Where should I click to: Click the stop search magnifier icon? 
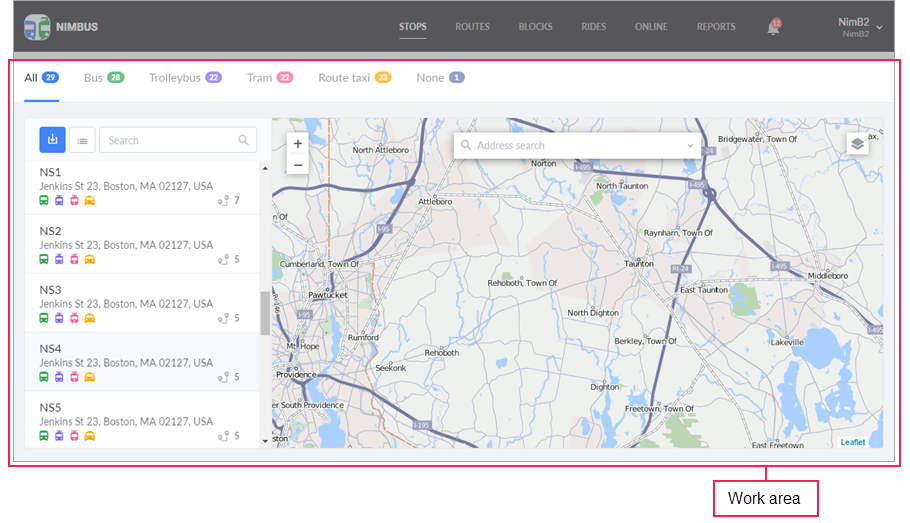[x=244, y=141]
